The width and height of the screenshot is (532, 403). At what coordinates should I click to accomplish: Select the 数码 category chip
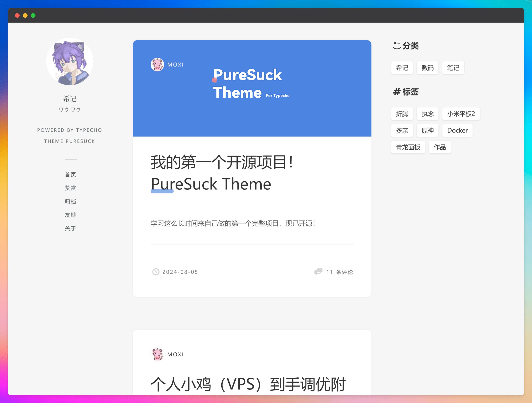pos(427,68)
